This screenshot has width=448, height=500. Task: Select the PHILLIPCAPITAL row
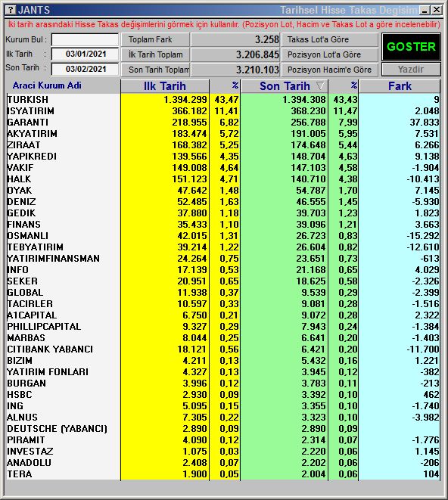coord(223,327)
